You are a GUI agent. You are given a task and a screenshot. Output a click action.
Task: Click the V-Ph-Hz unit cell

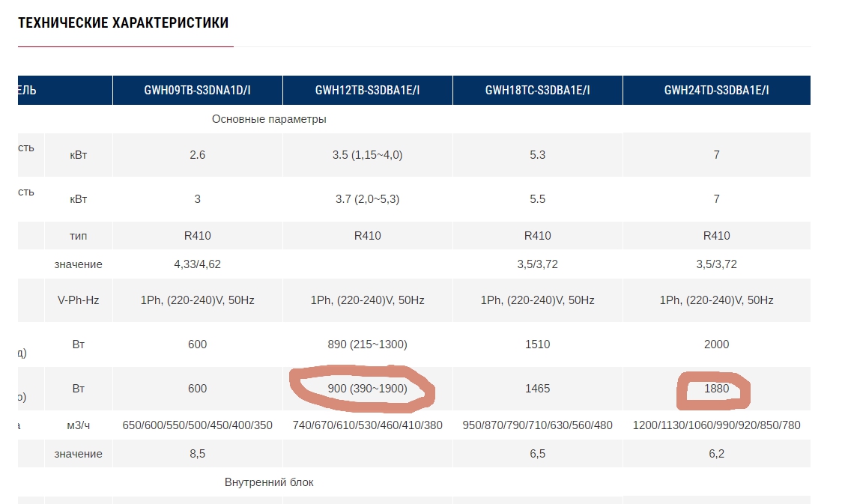(79, 300)
